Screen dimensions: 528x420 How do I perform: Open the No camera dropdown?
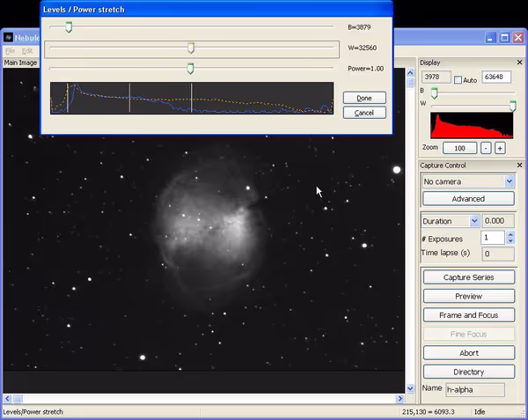pyautogui.click(x=509, y=181)
